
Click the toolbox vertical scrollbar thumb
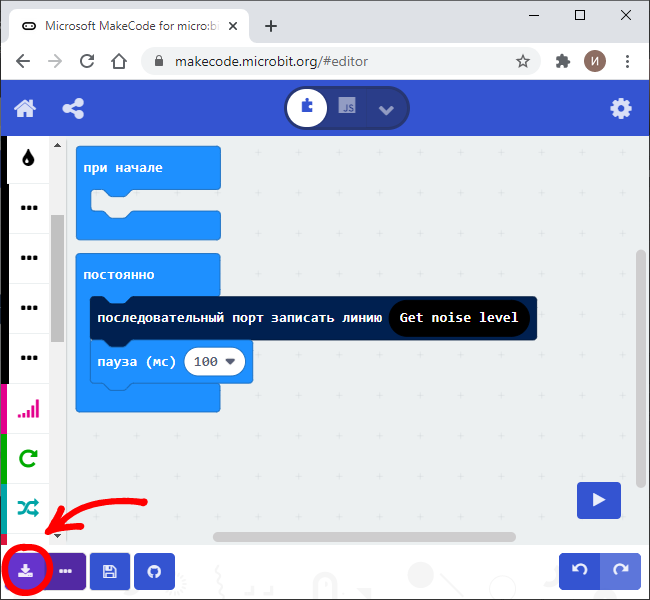point(58,279)
